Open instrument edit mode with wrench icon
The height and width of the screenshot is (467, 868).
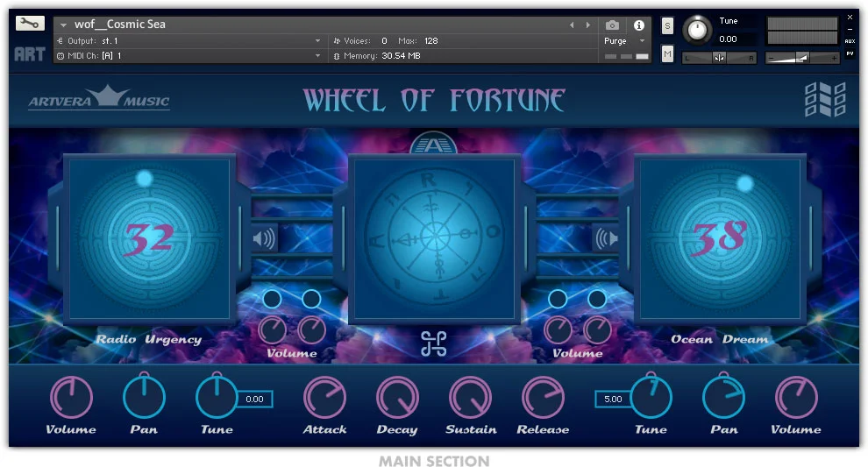30,24
